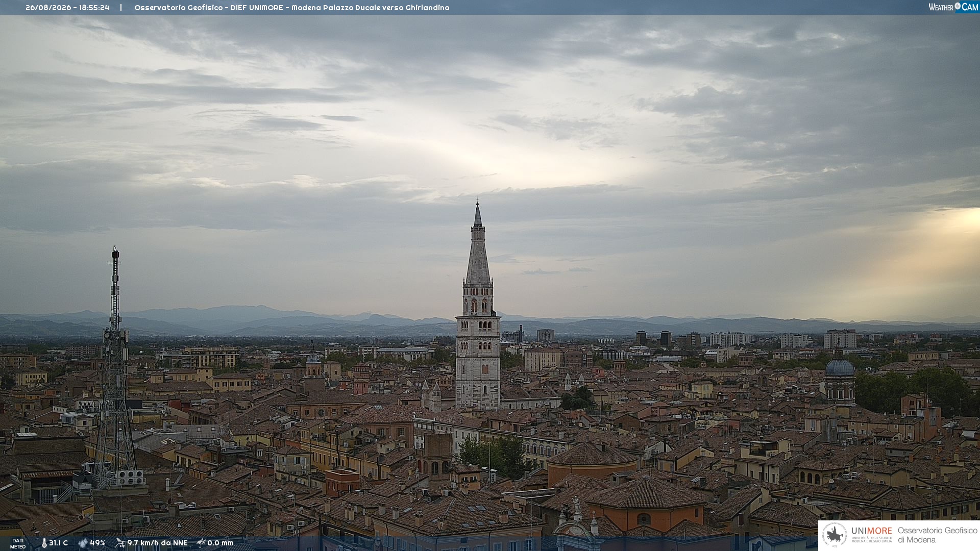The height and width of the screenshot is (551, 980).
Task: Click the thermometer temperature icon
Action: 44,543
